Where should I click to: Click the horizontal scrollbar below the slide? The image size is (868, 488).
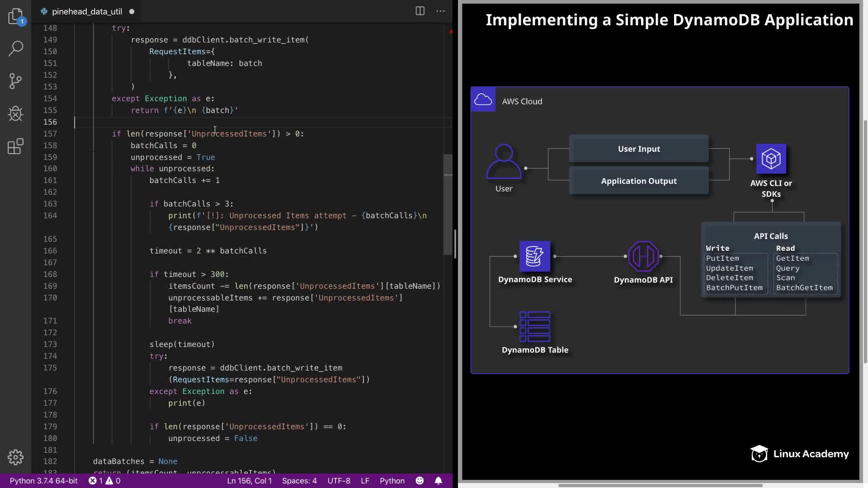coord(660,485)
